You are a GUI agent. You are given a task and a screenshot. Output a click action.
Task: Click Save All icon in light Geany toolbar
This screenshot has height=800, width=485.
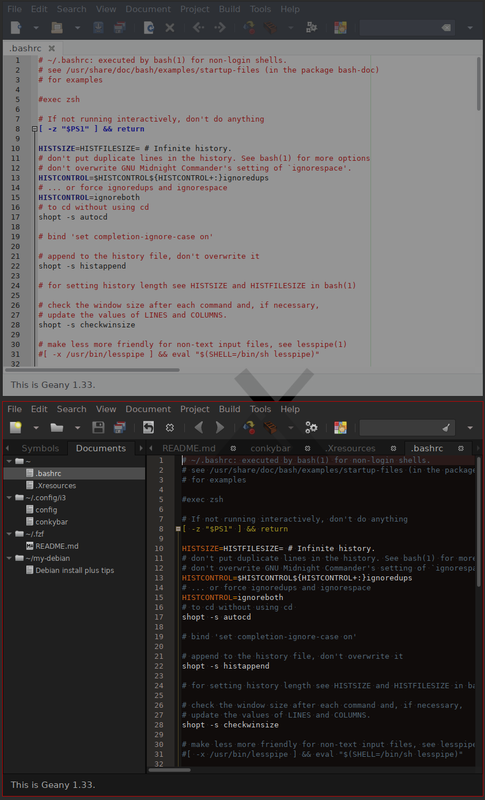coord(120,28)
